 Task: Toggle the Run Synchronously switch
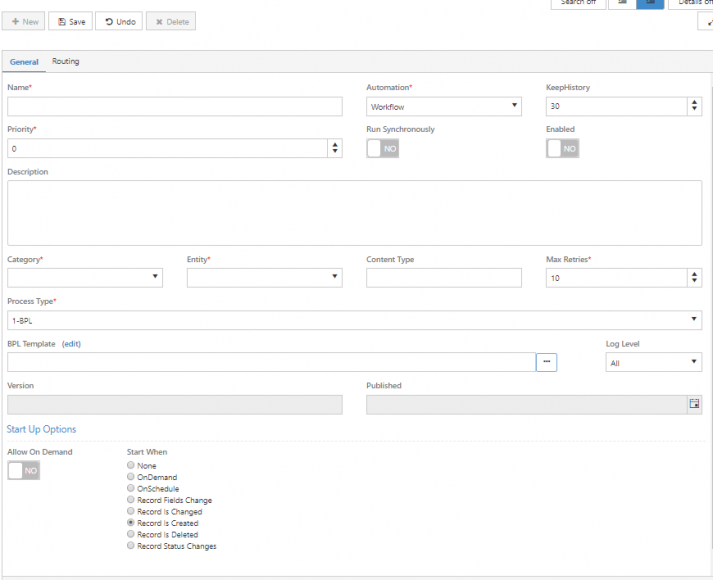(382, 148)
